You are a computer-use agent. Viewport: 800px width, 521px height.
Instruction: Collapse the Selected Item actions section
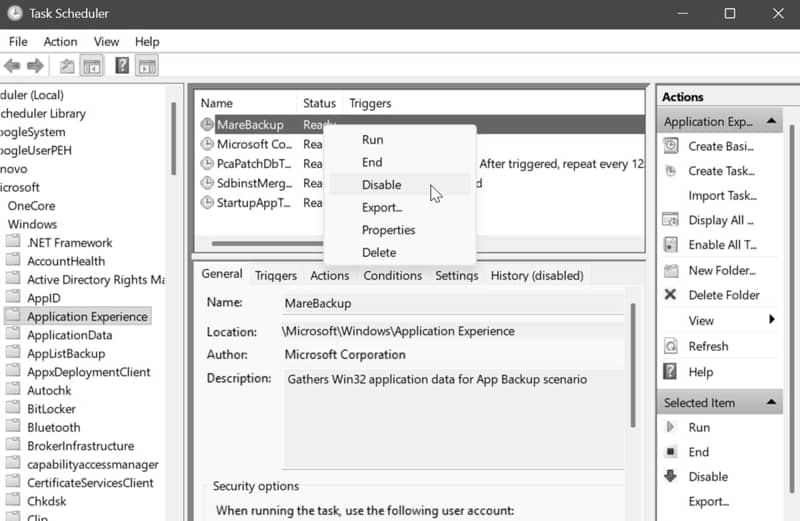coord(771,402)
